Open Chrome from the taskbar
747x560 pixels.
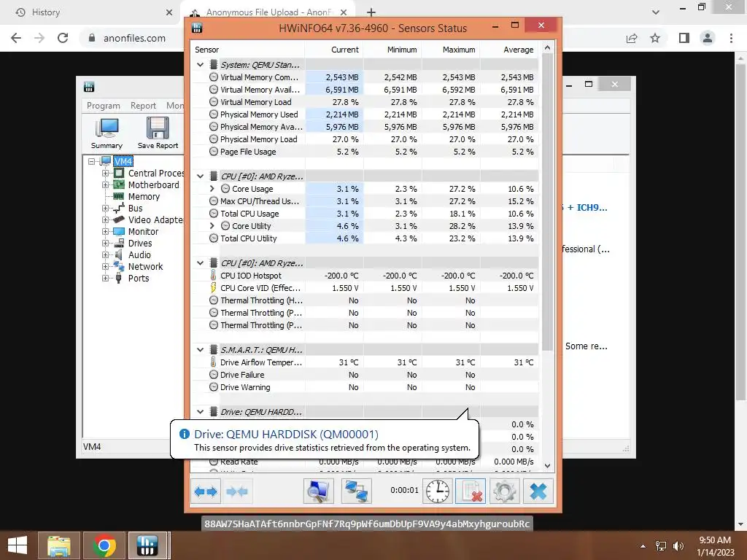[104, 545]
